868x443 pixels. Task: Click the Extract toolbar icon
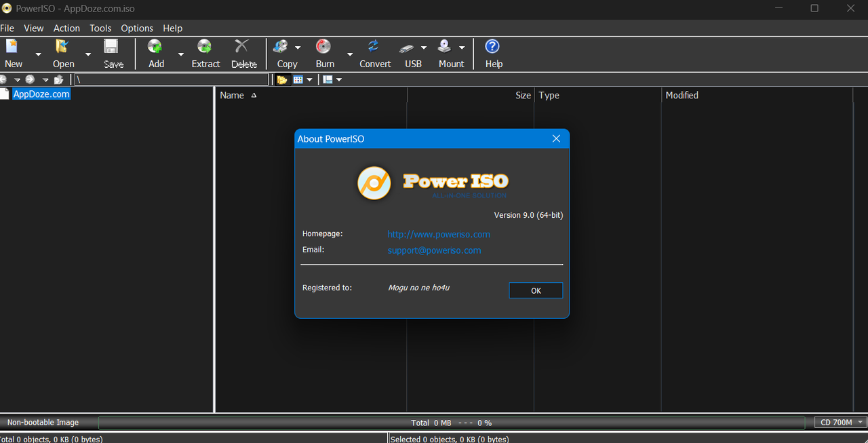click(204, 47)
